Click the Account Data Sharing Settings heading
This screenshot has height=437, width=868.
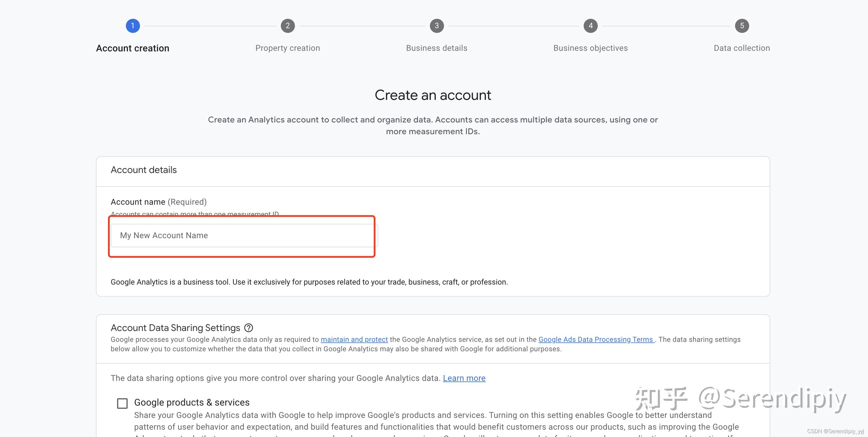(x=175, y=328)
